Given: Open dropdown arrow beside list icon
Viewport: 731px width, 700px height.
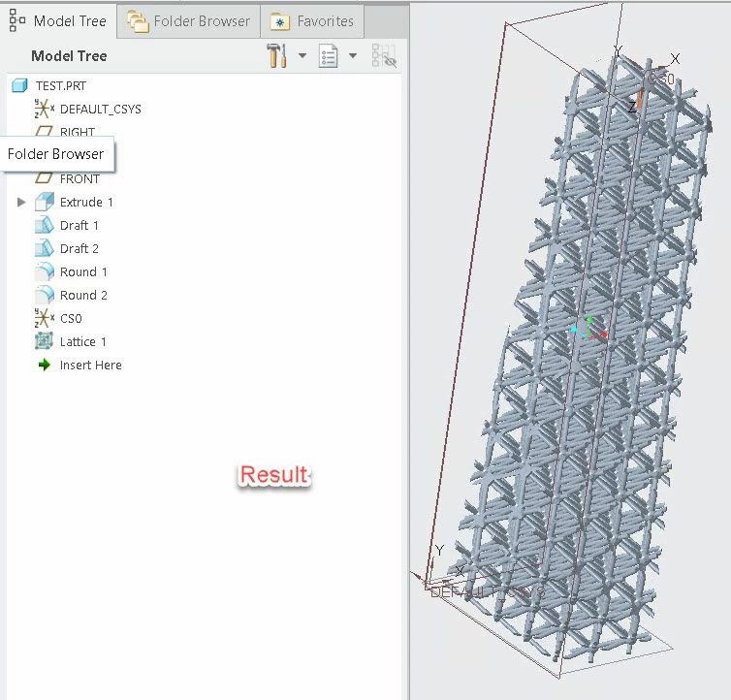Looking at the screenshot, I should (x=353, y=56).
